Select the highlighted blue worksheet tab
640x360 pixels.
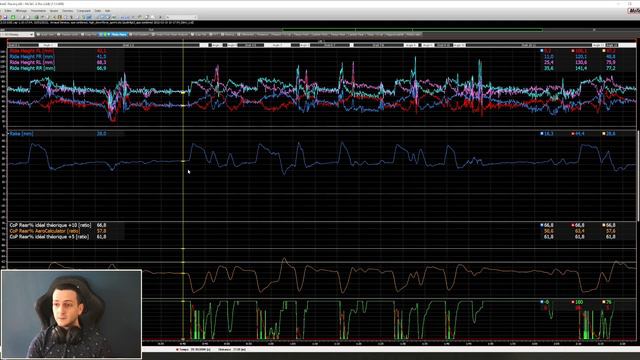tap(113, 34)
